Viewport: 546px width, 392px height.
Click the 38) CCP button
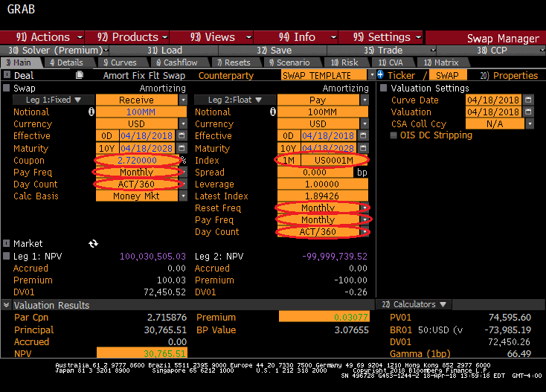(x=491, y=50)
